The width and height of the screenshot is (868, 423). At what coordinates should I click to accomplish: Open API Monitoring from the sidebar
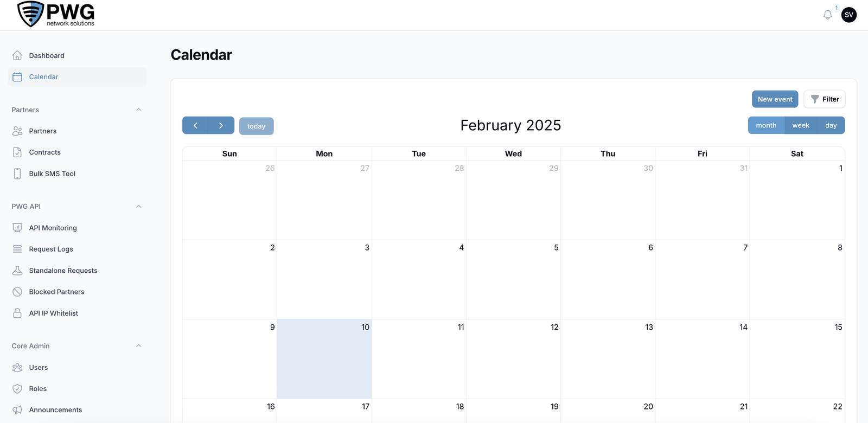pyautogui.click(x=53, y=228)
